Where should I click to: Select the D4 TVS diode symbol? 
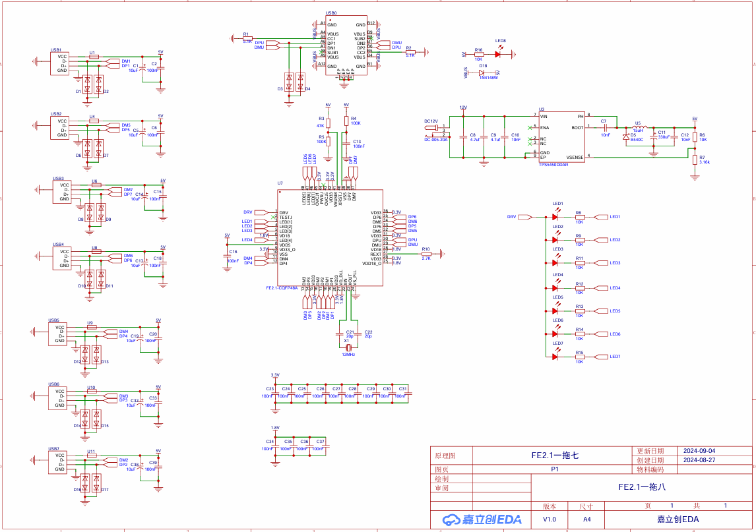coord(300,82)
